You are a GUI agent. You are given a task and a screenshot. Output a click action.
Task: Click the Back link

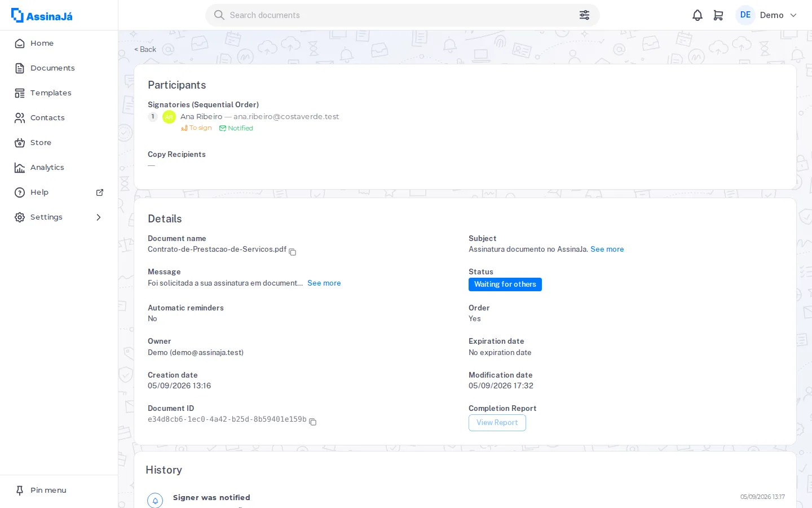145,49
